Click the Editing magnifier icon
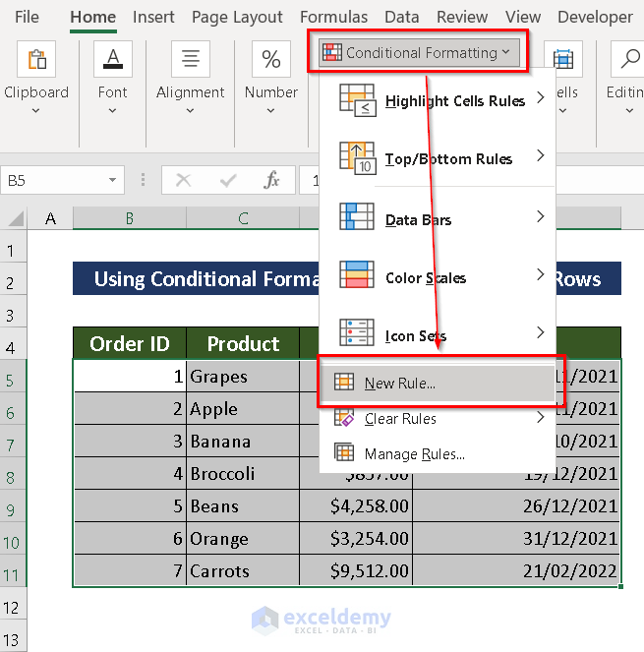Image resolution: width=644 pixels, height=652 pixels. (x=629, y=59)
